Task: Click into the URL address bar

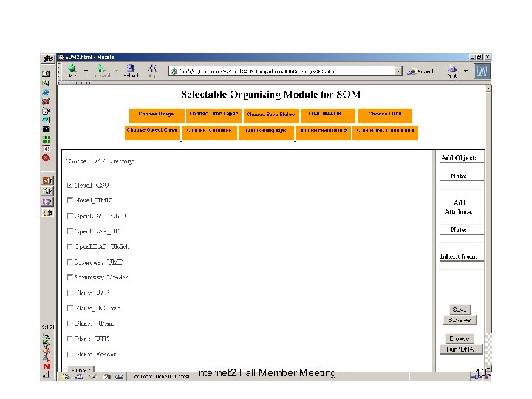Action: [282, 71]
